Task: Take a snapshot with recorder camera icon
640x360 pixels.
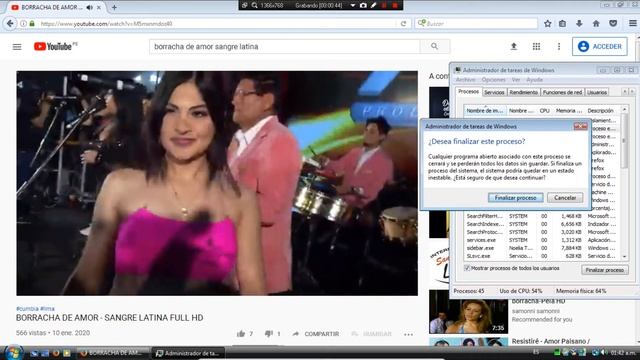Action: pos(363,5)
